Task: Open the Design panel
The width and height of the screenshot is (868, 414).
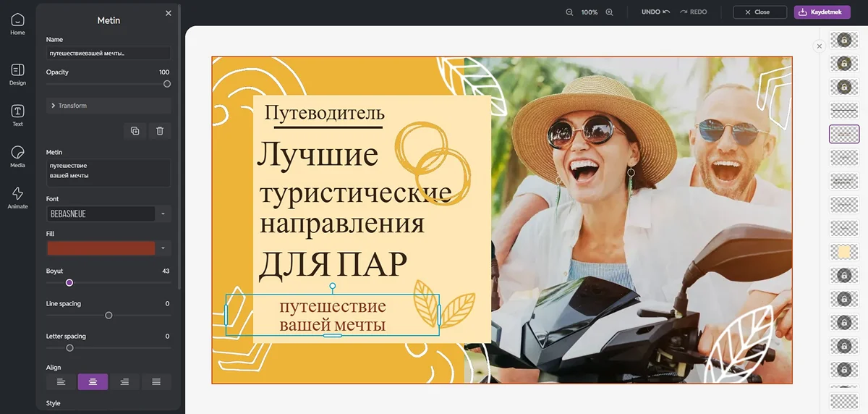Action: click(x=17, y=74)
